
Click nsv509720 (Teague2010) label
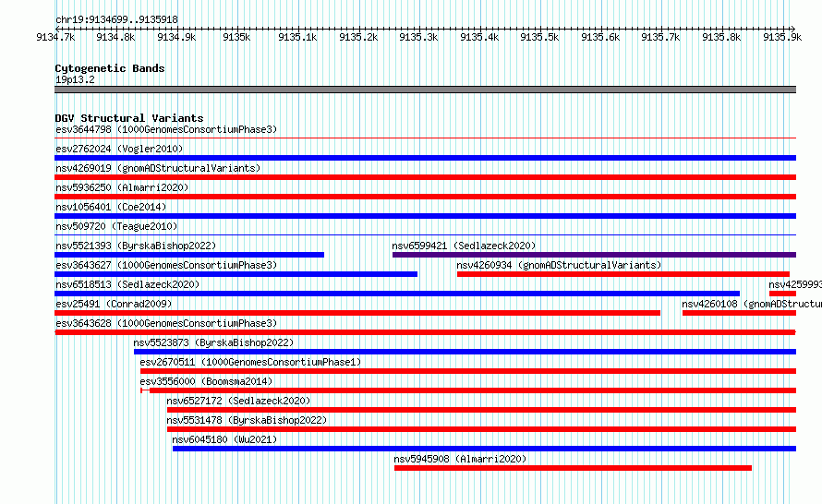116,226
